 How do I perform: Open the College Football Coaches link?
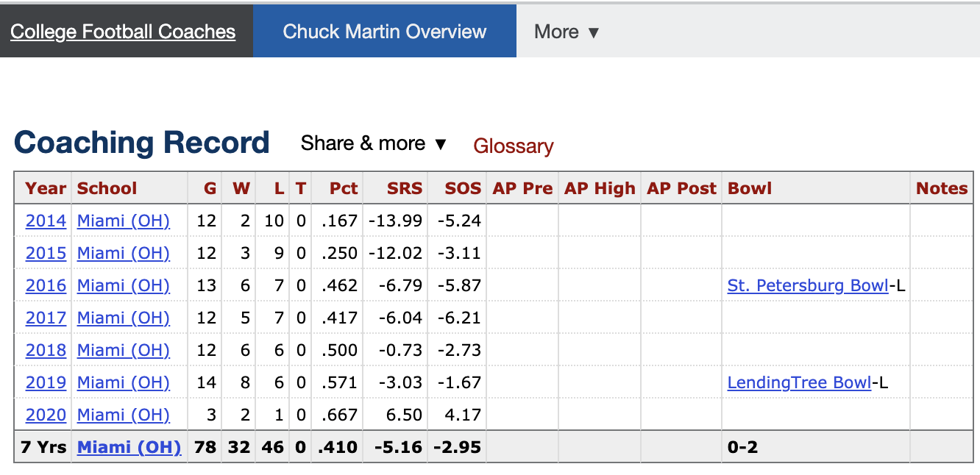tap(123, 32)
